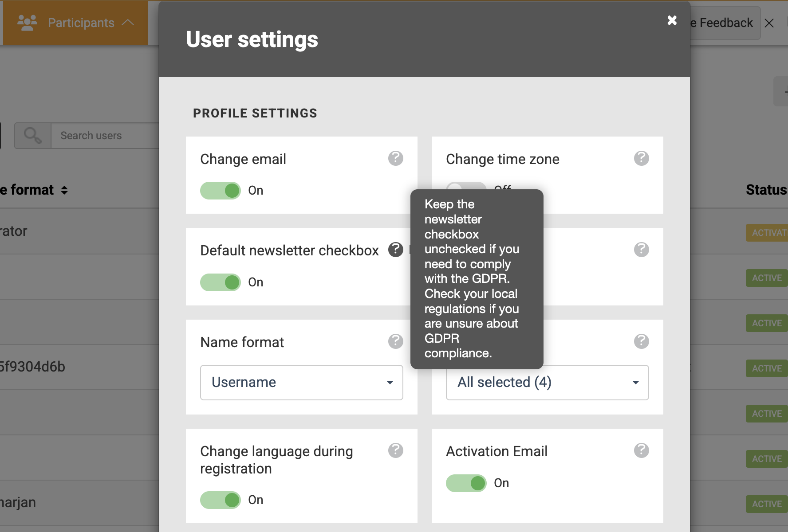
Task: Click the Participants people icon
Action: (x=27, y=23)
